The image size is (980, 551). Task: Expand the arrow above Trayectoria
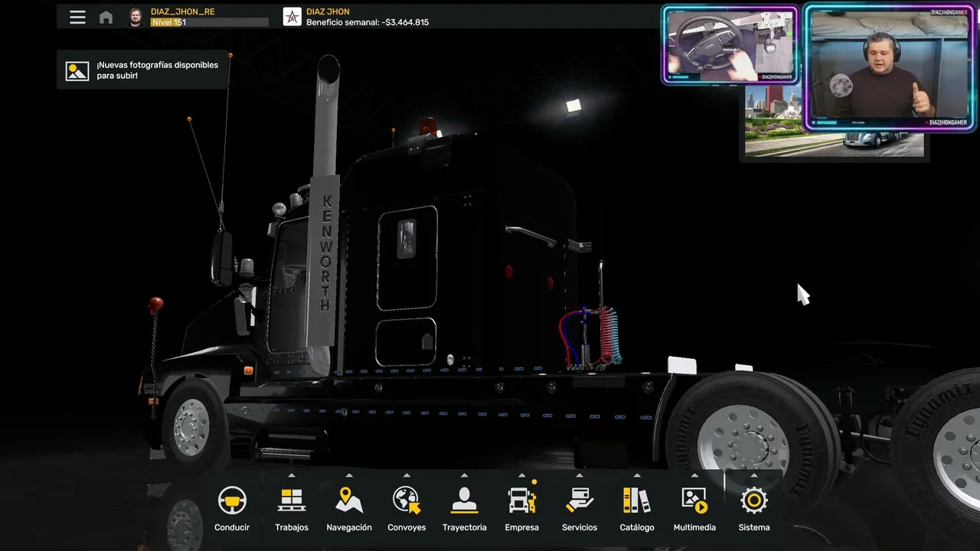point(464,475)
